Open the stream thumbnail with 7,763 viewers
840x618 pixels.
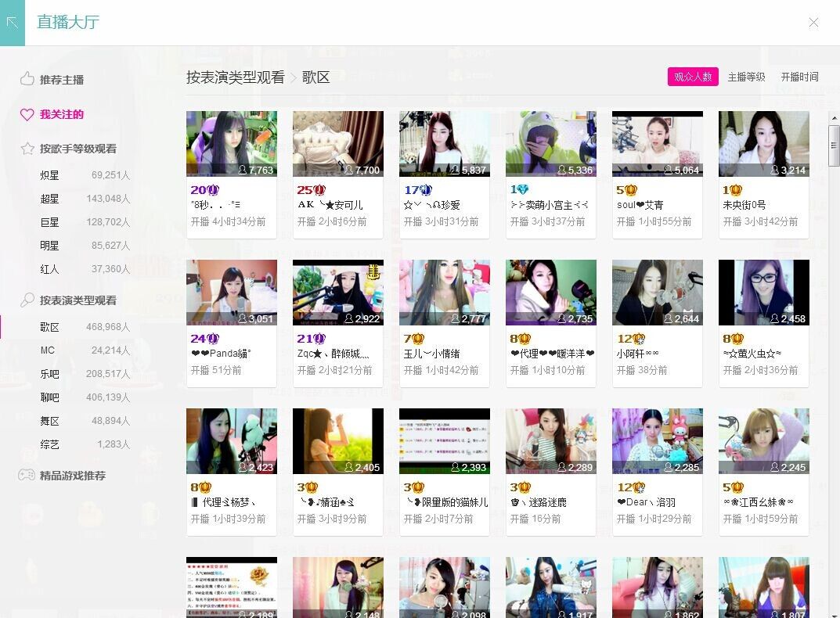point(232,143)
